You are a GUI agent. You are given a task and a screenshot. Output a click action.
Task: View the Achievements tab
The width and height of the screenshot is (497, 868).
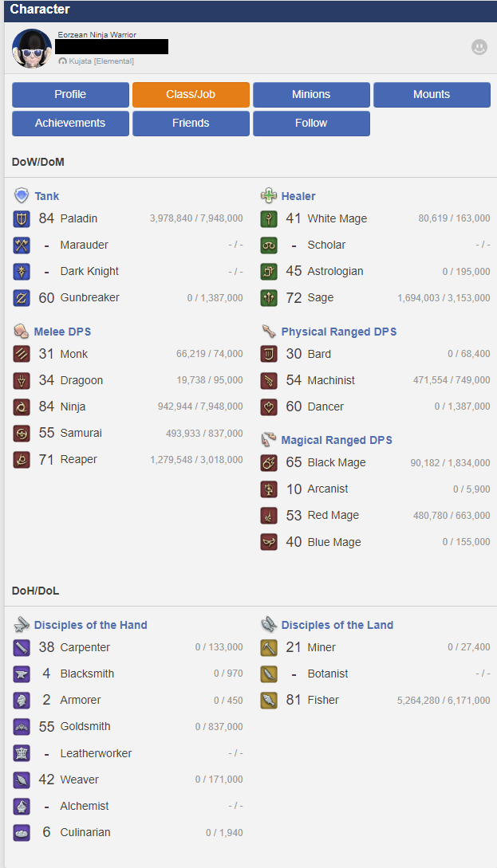(x=70, y=124)
